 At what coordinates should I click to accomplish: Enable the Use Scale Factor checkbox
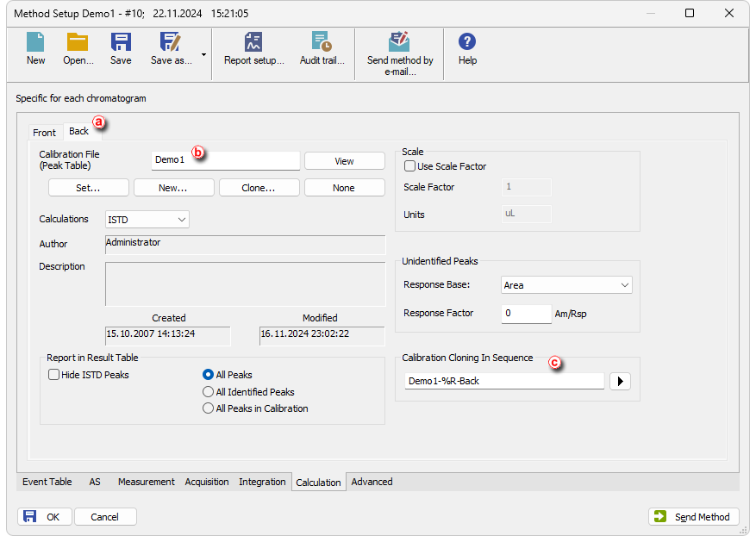tap(410, 166)
